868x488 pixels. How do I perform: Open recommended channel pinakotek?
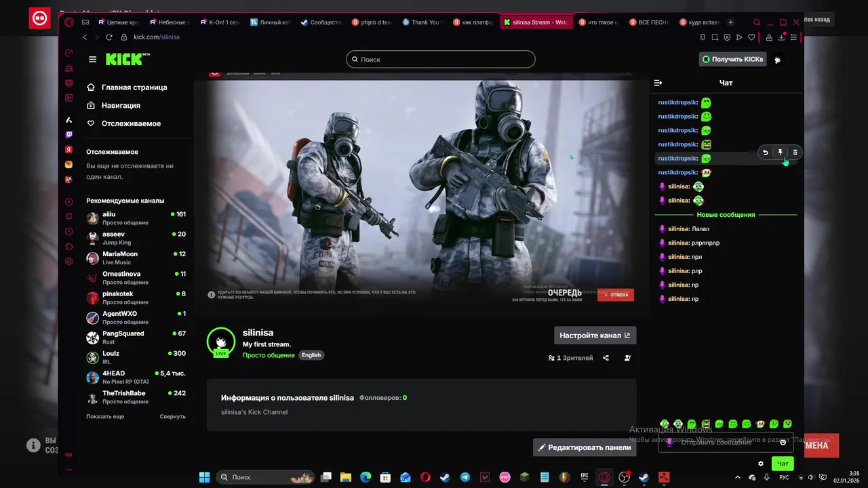136,298
